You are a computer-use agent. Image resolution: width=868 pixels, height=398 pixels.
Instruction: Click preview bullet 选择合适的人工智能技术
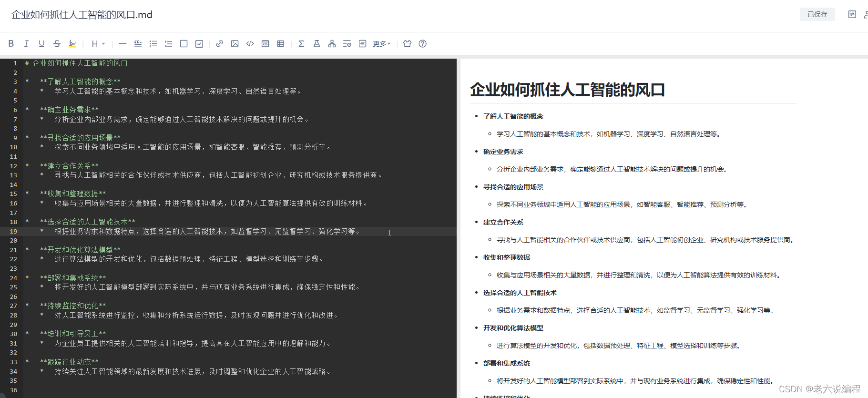coord(520,293)
